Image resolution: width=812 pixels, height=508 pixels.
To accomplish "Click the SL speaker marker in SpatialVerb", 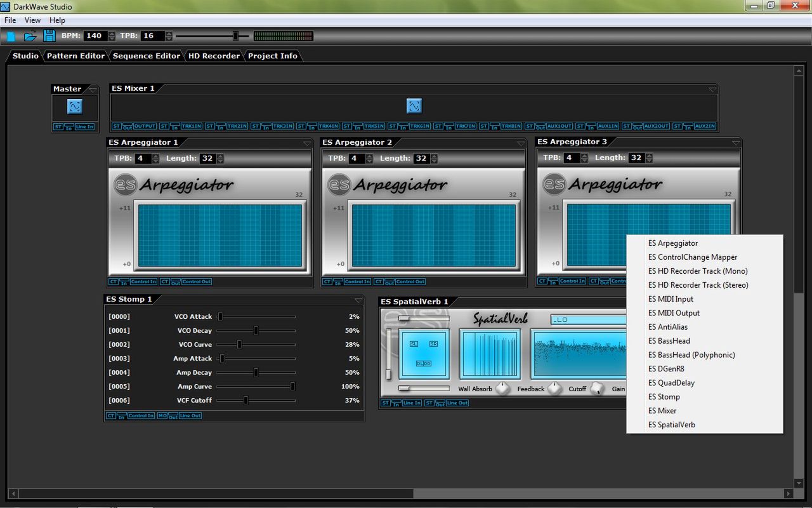I will (x=414, y=344).
